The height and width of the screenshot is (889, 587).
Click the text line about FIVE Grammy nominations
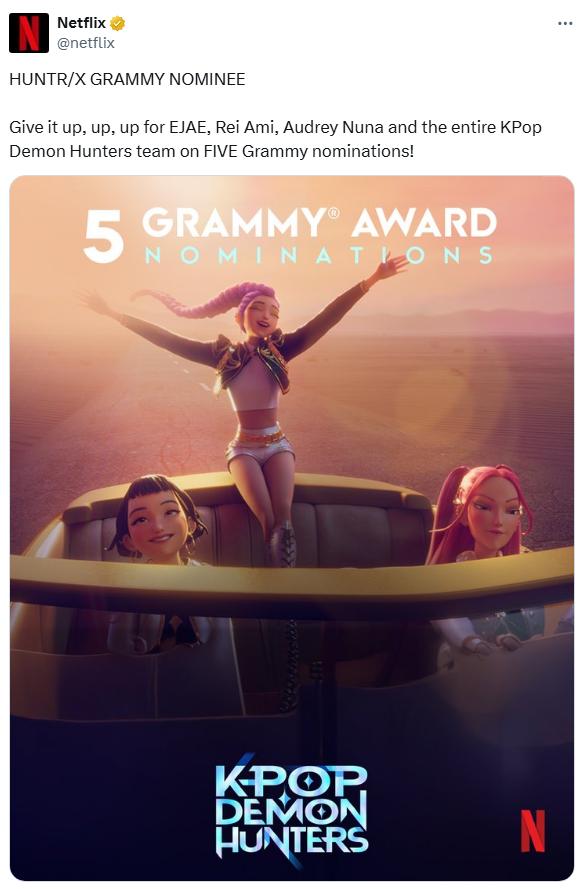click(212, 151)
